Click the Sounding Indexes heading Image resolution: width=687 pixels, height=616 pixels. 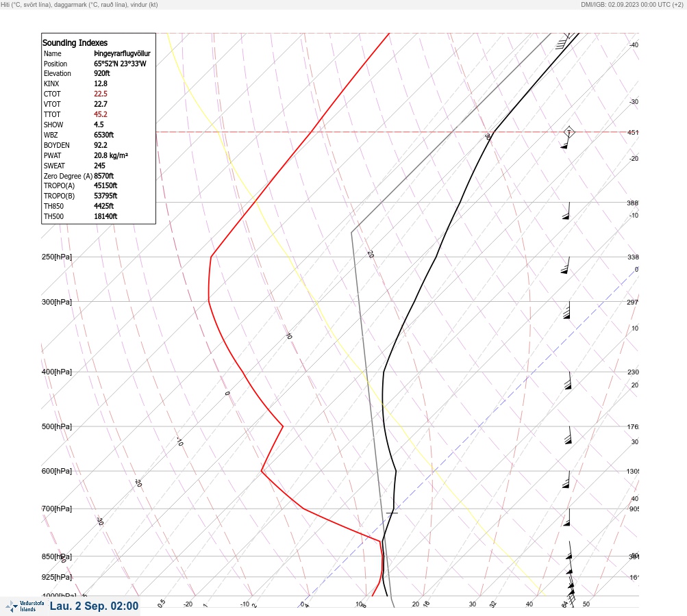point(75,43)
